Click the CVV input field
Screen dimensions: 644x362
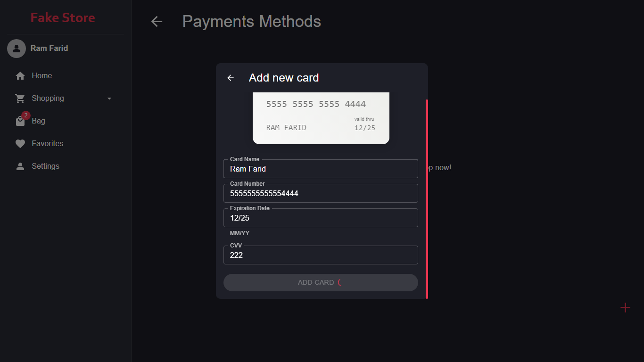click(321, 255)
